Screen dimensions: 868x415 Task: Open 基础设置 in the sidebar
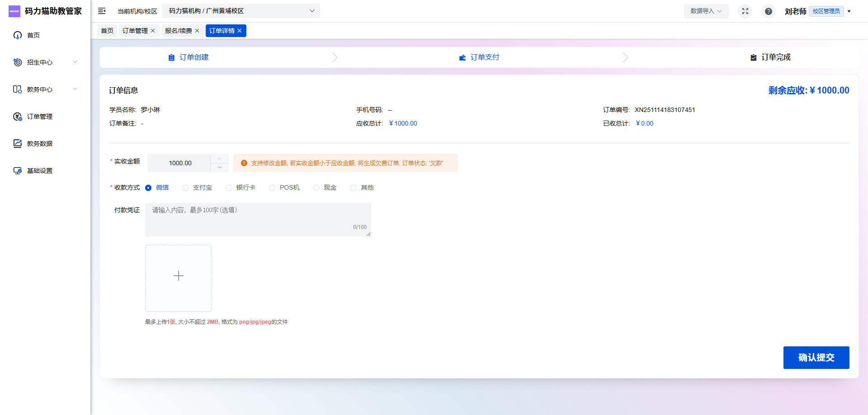(x=39, y=171)
